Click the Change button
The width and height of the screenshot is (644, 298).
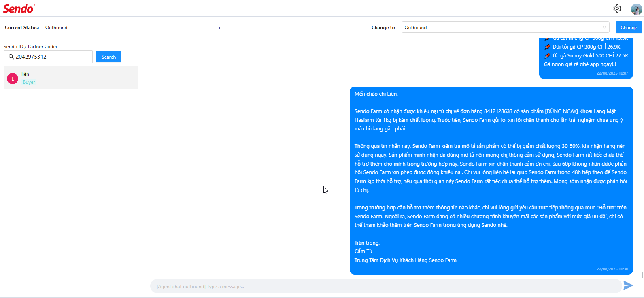pos(629,27)
